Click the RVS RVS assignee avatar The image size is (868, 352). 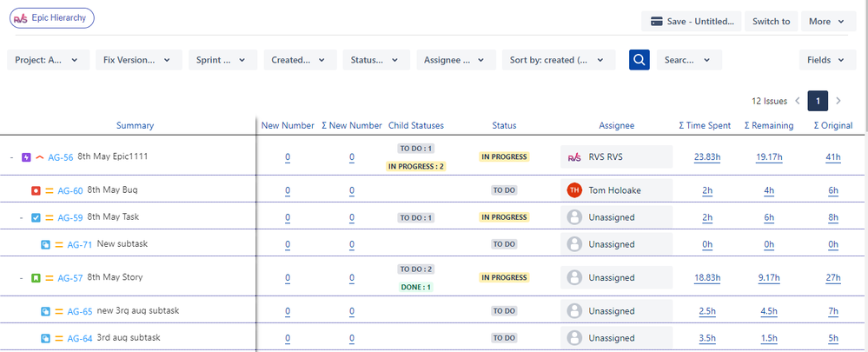573,157
